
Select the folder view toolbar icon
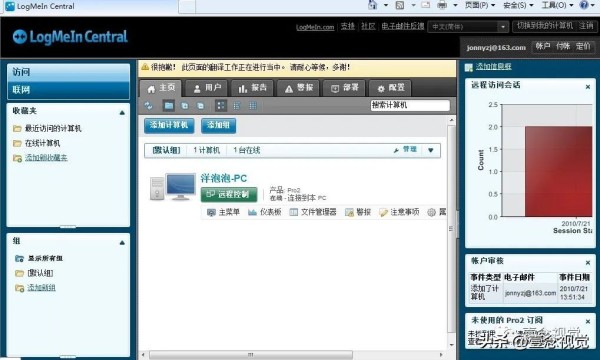pyautogui.click(x=169, y=106)
